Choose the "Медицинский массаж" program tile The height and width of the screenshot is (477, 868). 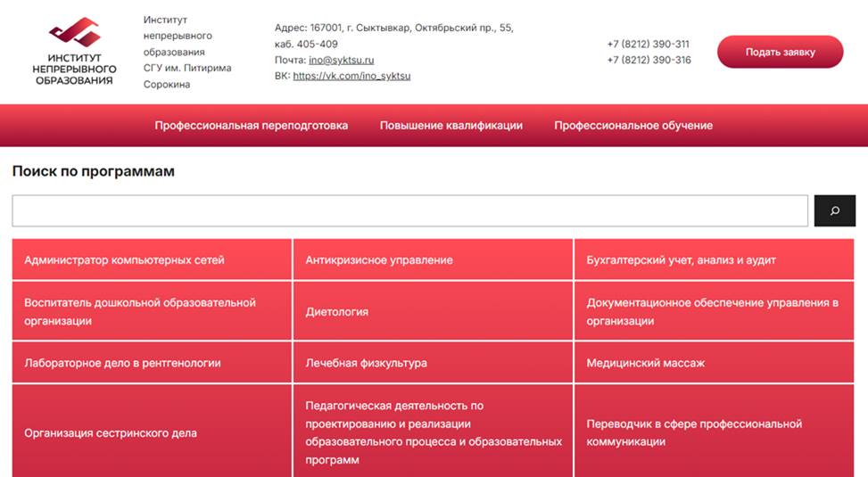pos(714,363)
